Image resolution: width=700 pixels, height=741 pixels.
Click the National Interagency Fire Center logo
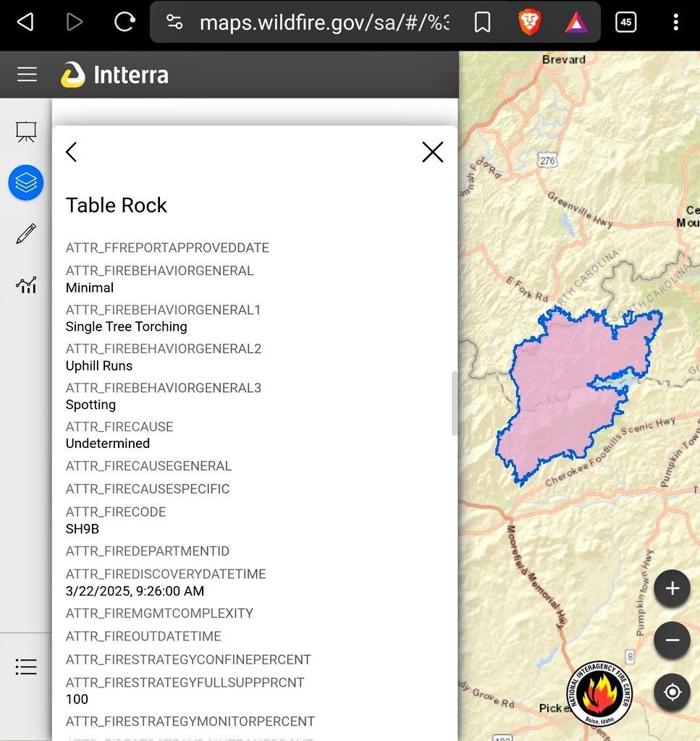click(x=599, y=693)
